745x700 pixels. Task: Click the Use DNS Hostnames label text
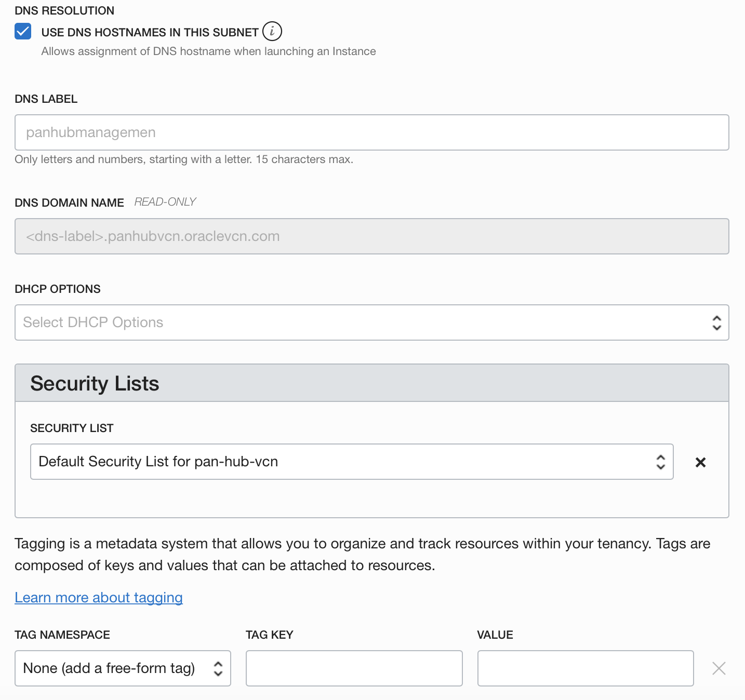click(x=150, y=32)
